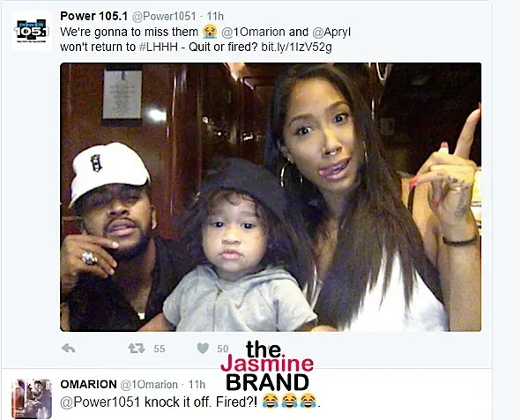Screen dimensions: 520x420
Task: Open the #LHHH hashtag
Action: pos(158,47)
